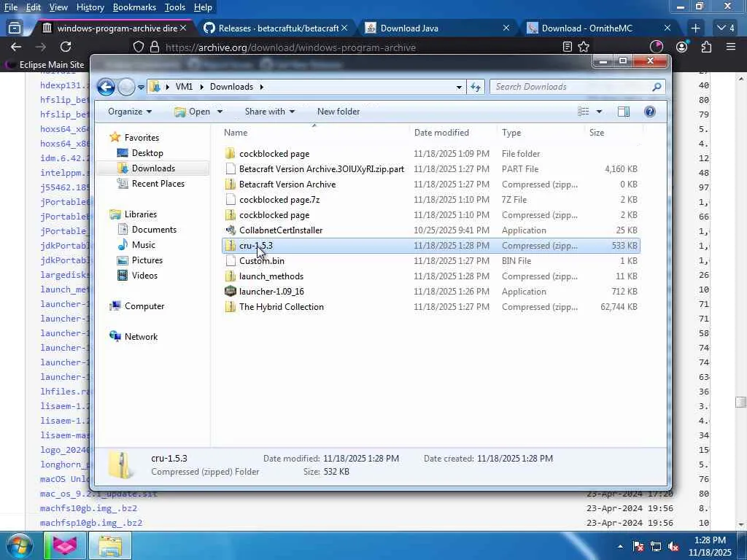The height and width of the screenshot is (560, 747).
Task: Open Pictures library in navigation pane
Action: click(x=147, y=260)
